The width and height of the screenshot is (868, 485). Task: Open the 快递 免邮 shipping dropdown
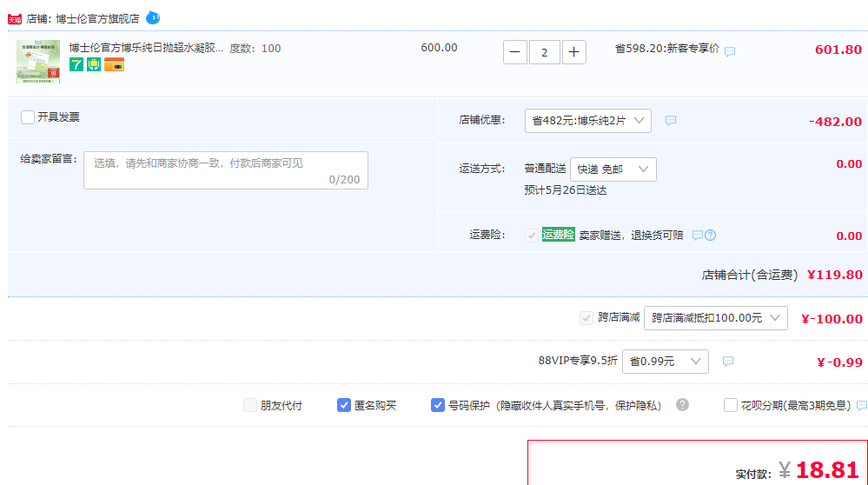tap(613, 169)
